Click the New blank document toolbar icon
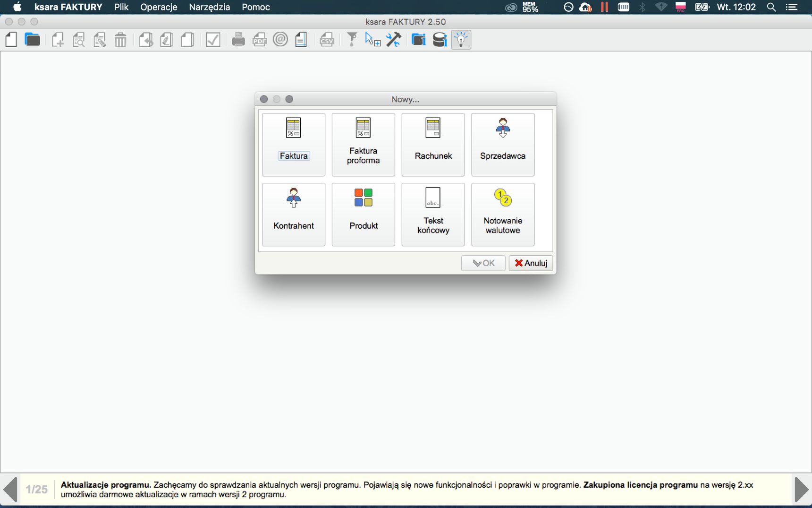 (11, 40)
